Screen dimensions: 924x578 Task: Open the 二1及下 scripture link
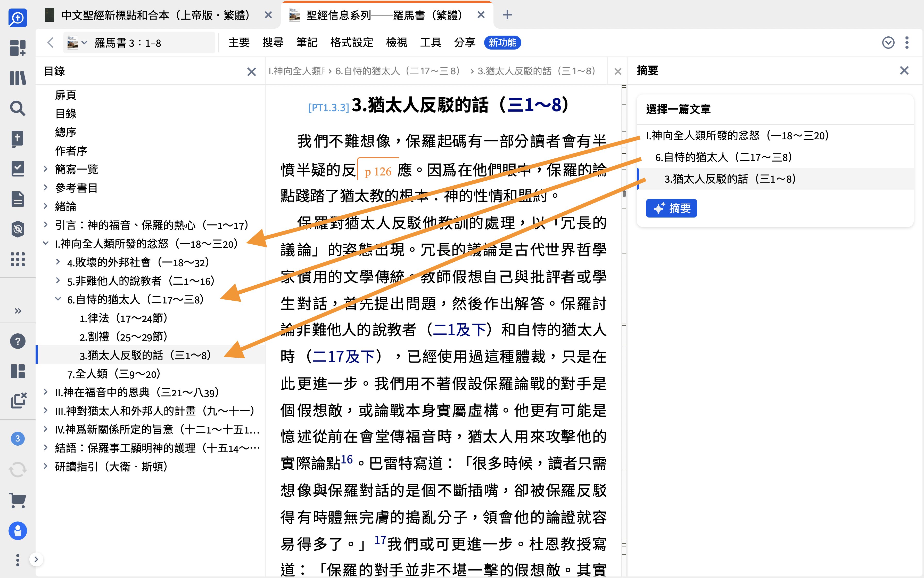click(x=459, y=330)
